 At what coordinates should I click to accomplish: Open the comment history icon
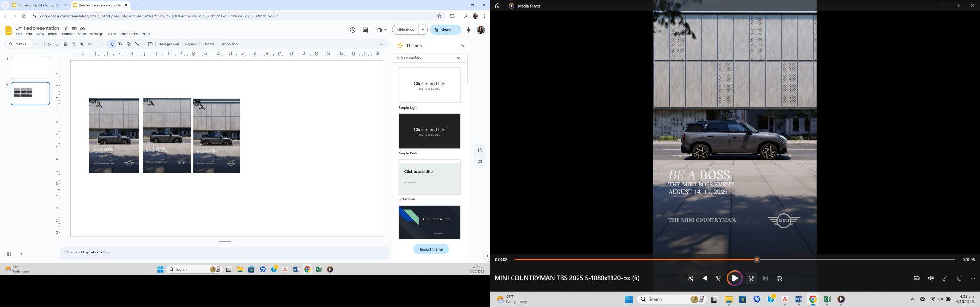coord(365,30)
